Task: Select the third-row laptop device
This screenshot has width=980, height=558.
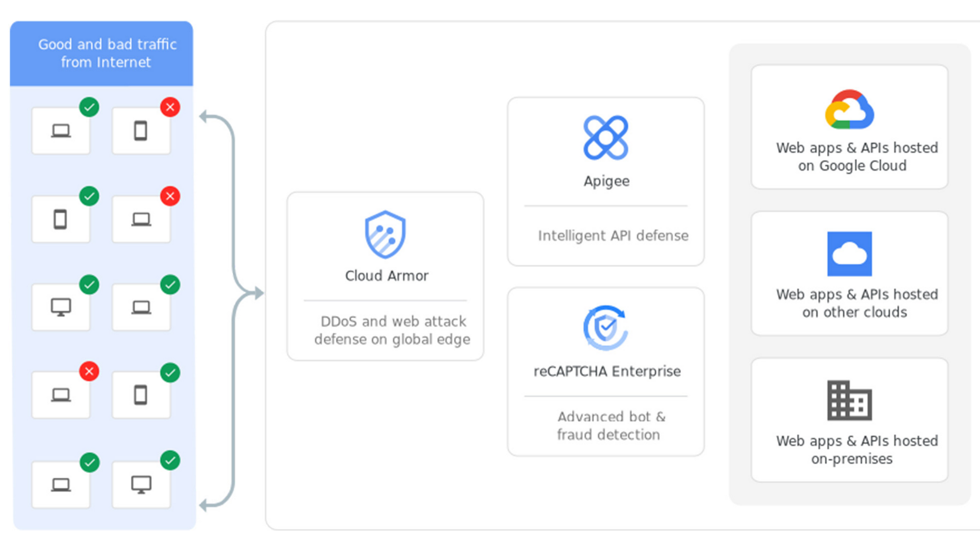Action: tap(141, 307)
